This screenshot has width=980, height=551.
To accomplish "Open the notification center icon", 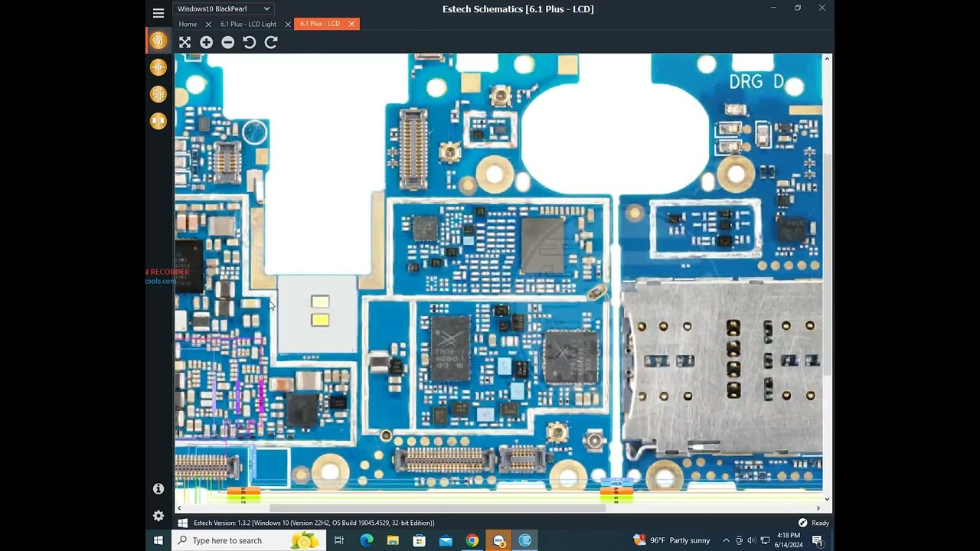I will [x=818, y=541].
